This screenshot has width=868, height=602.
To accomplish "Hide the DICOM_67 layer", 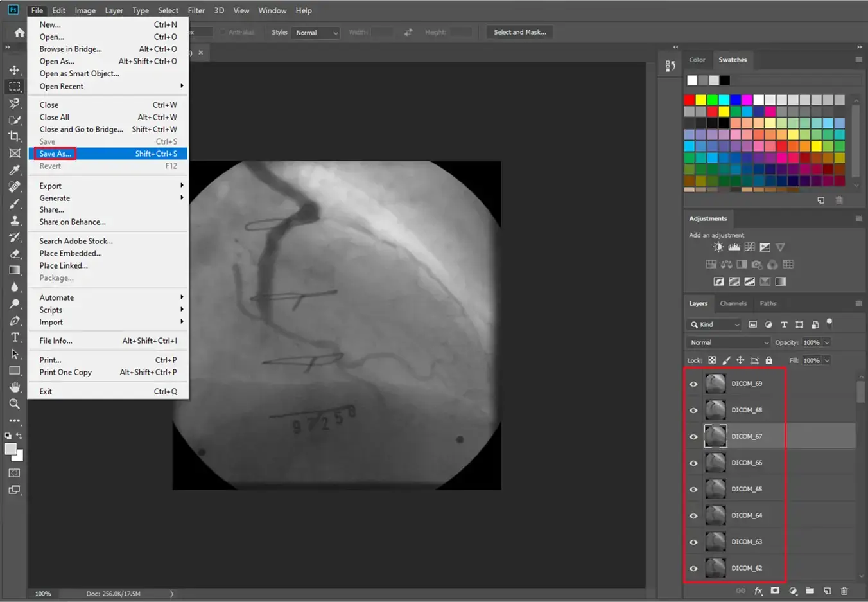I will point(693,437).
